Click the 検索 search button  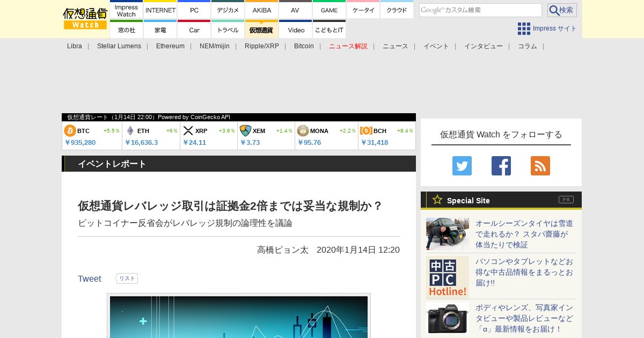coord(562,10)
